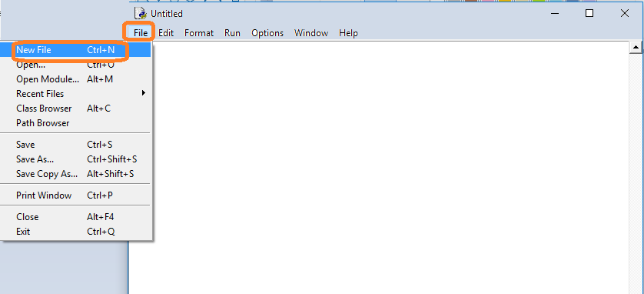Choose Save As... entry
644x294 pixels.
click(x=75, y=159)
